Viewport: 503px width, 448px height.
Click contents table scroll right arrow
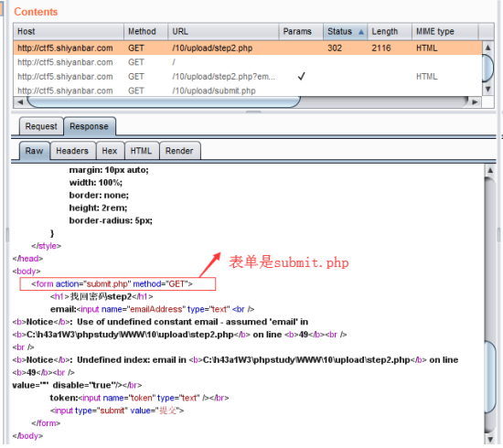475,102
